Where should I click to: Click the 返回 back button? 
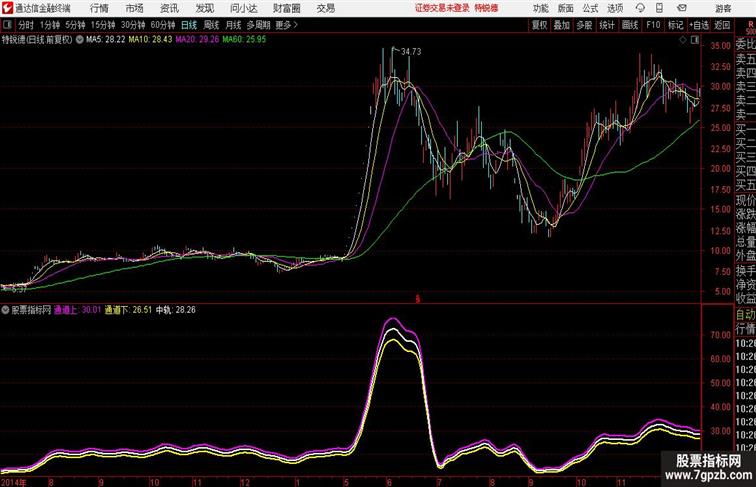coord(722,25)
